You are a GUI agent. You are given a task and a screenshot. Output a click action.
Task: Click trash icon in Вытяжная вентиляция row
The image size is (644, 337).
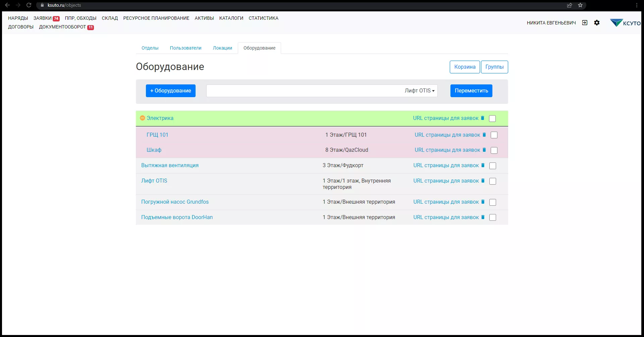click(x=483, y=165)
